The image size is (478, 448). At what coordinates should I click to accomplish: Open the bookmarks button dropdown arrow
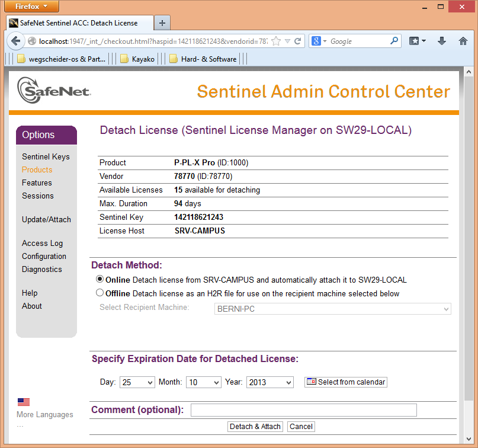[x=424, y=41]
